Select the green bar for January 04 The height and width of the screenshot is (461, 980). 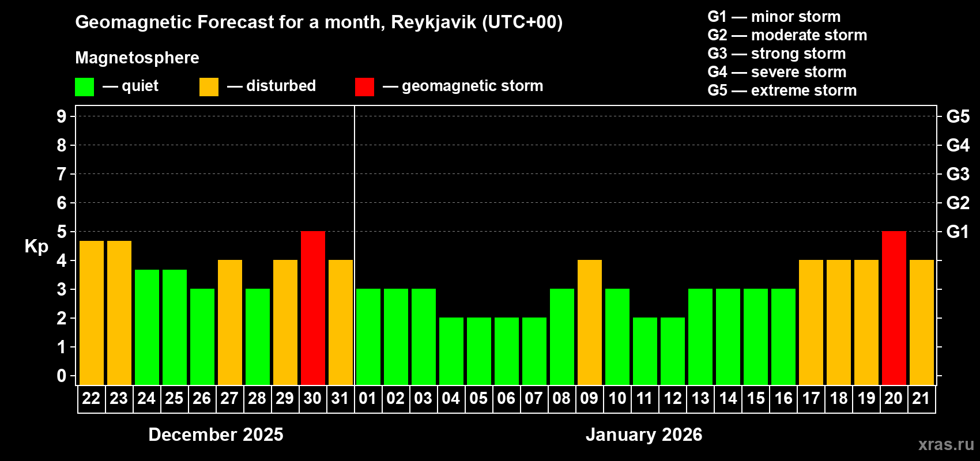[x=451, y=351]
